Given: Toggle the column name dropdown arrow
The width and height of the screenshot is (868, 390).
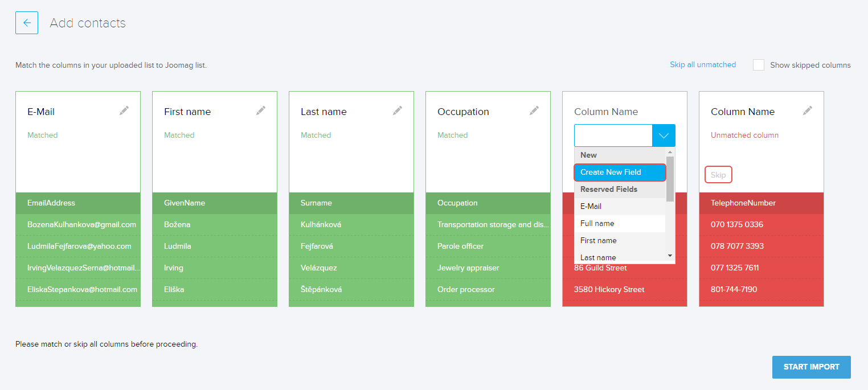Looking at the screenshot, I should tap(664, 136).
